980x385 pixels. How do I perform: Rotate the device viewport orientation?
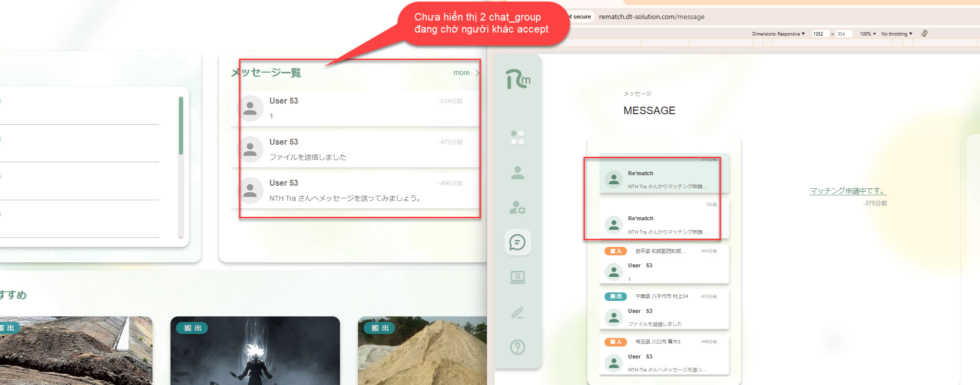pyautogui.click(x=924, y=34)
